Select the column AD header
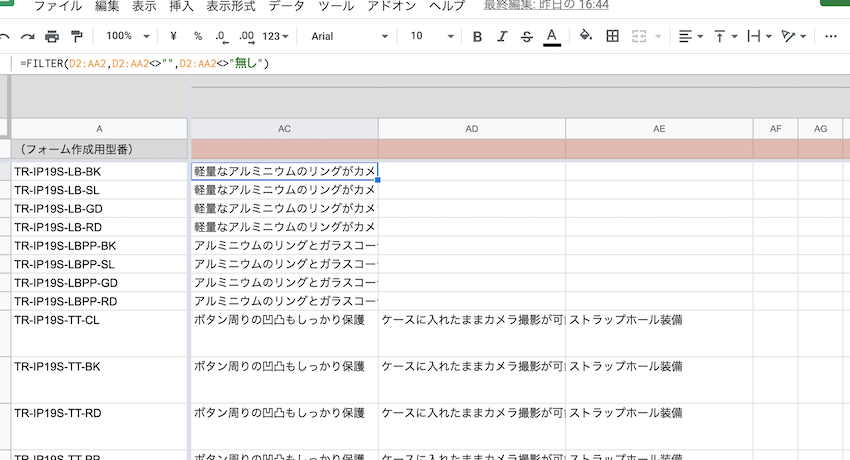 tap(471, 129)
